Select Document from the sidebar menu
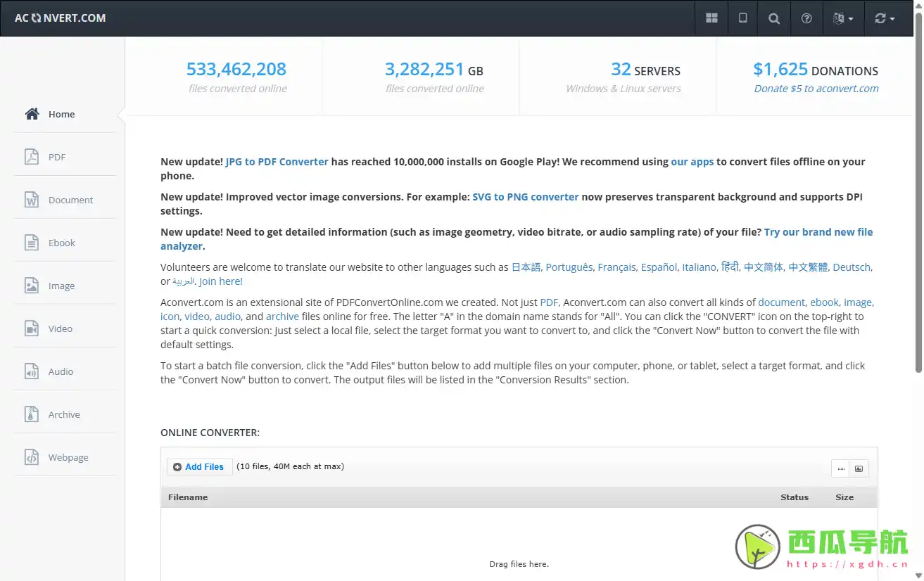 tap(70, 200)
